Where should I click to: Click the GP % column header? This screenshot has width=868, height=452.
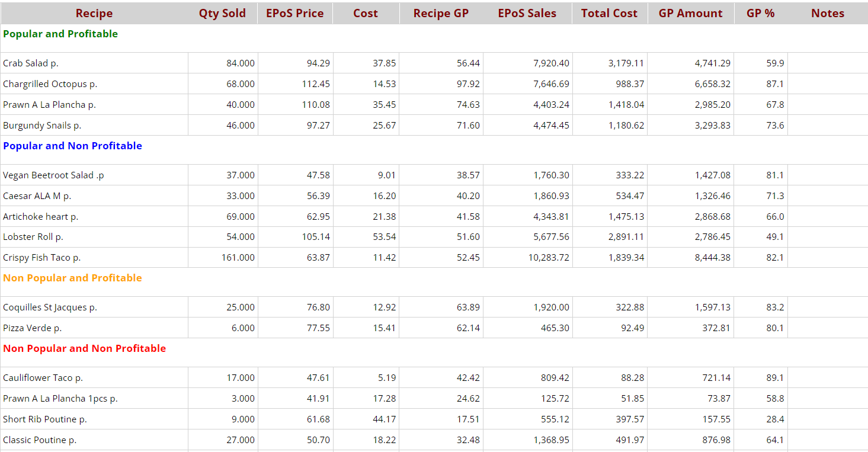(x=760, y=13)
